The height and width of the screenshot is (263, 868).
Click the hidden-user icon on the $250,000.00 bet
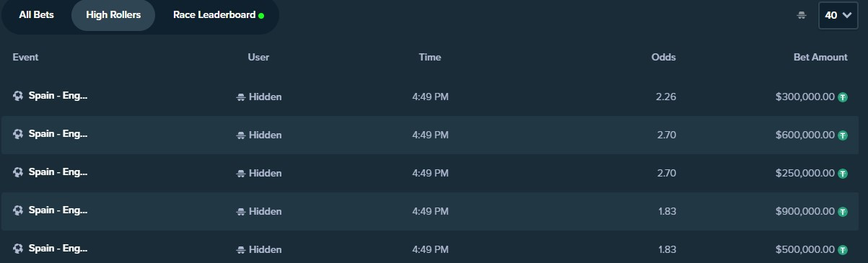(x=241, y=174)
